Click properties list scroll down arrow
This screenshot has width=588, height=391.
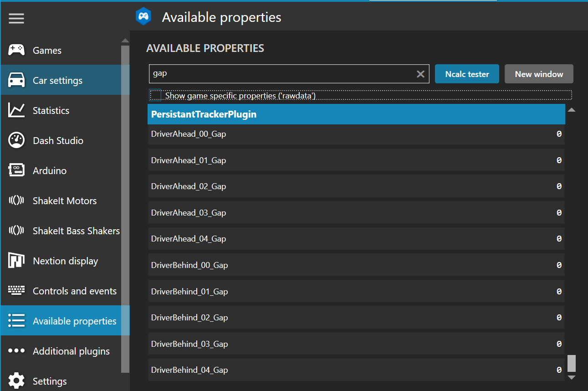pos(572,377)
